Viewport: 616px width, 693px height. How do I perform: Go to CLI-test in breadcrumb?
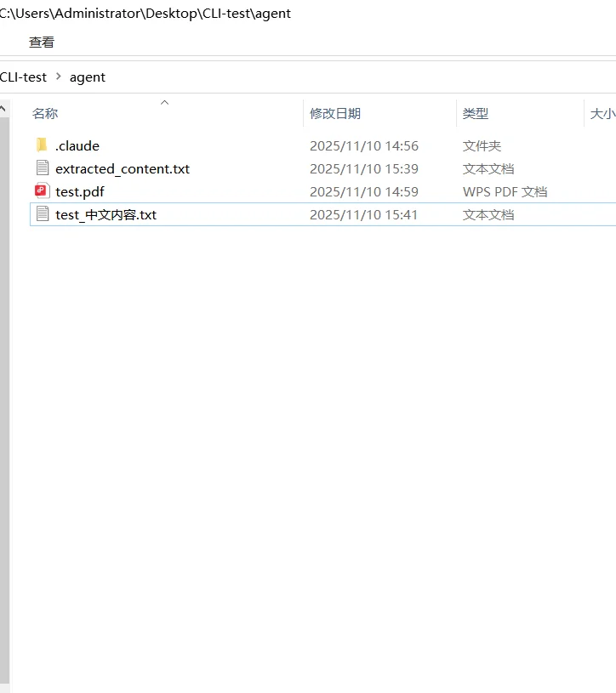click(x=23, y=77)
